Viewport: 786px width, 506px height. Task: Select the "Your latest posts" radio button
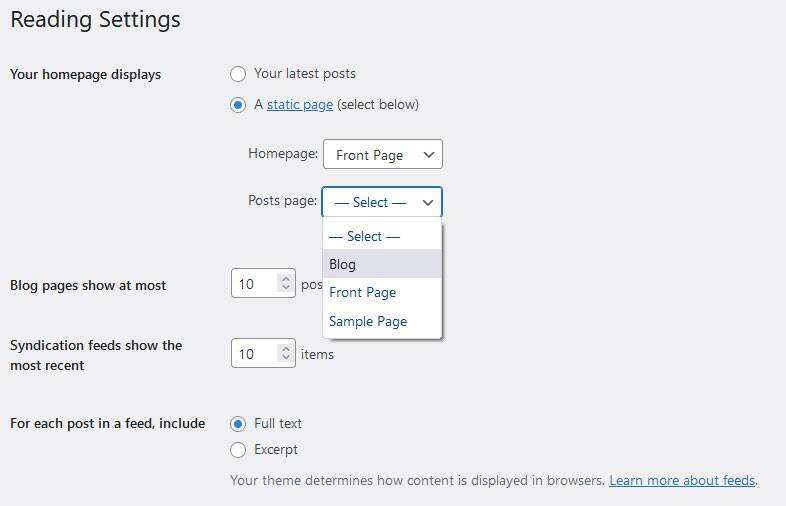click(x=238, y=74)
